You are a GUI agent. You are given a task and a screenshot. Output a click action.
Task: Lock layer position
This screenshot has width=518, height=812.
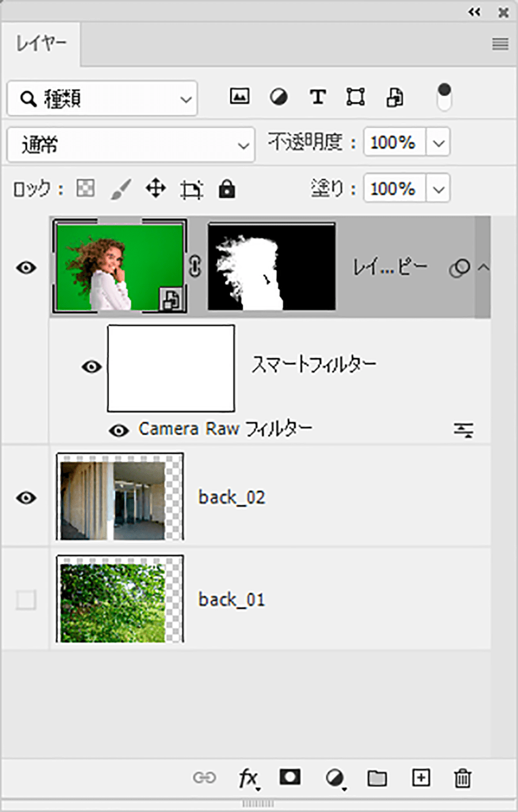click(x=155, y=188)
